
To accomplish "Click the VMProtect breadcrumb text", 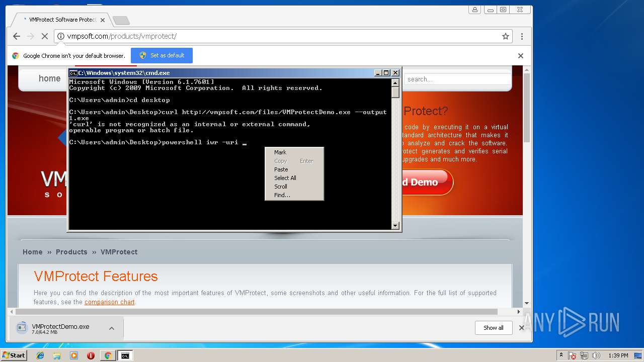I will [x=119, y=252].
